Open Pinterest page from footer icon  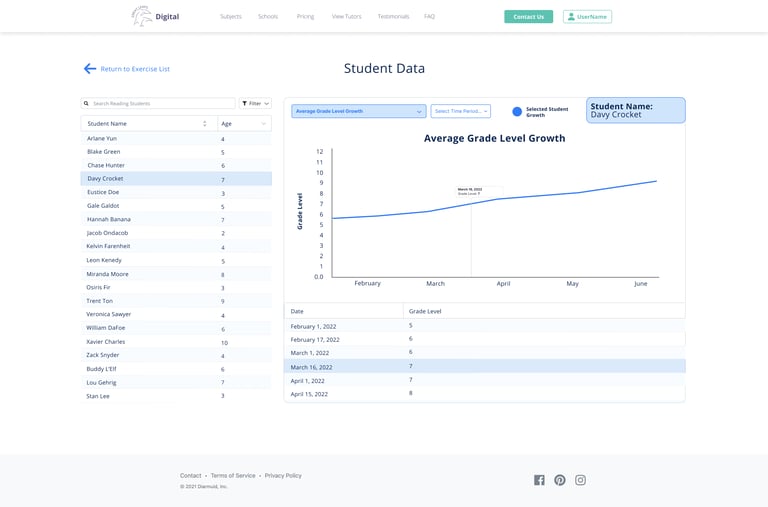tap(560, 480)
